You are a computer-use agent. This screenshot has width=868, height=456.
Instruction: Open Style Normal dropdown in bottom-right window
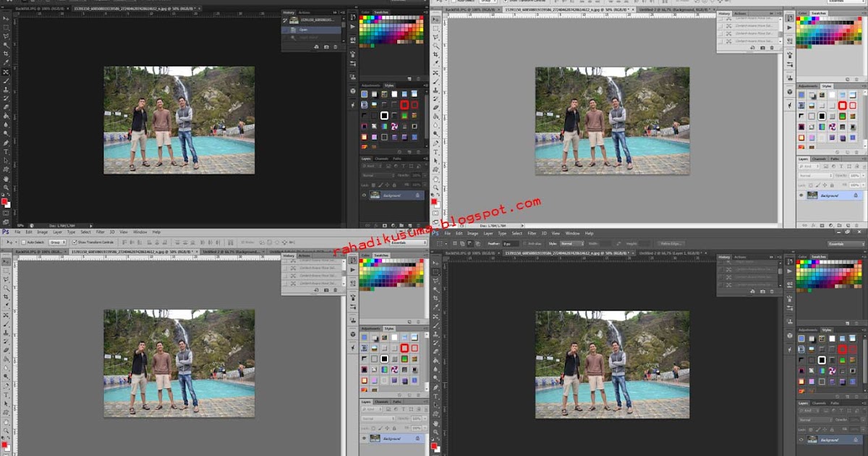coord(572,243)
